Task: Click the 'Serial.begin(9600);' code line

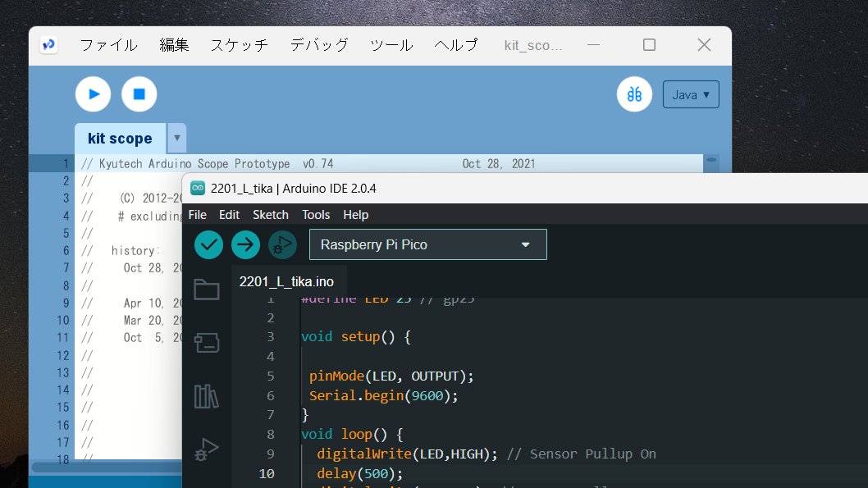Action: [x=384, y=395]
